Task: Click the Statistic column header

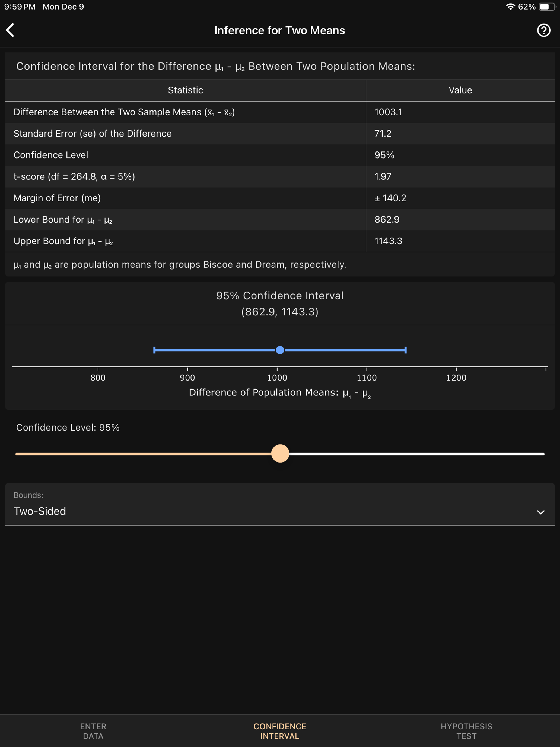Action: (x=185, y=90)
